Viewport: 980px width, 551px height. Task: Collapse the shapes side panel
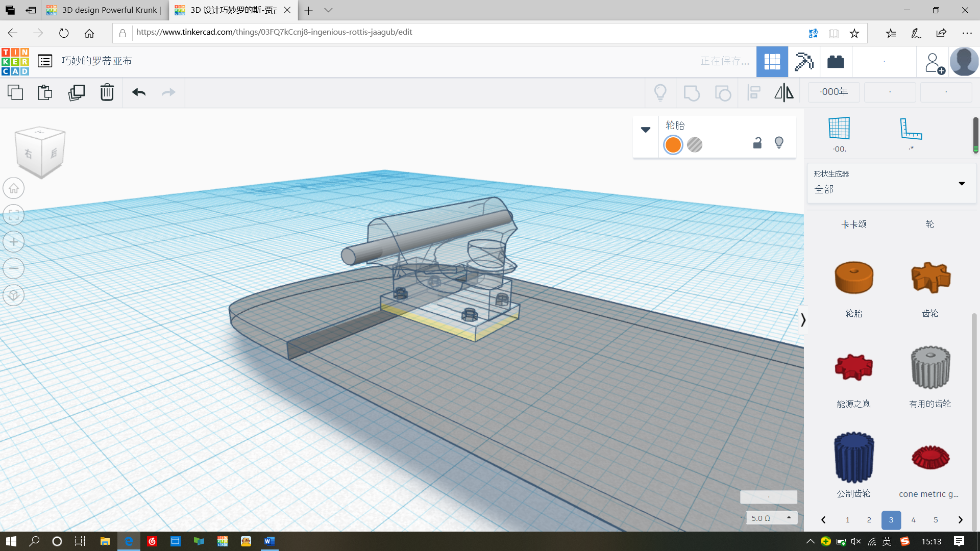click(803, 320)
